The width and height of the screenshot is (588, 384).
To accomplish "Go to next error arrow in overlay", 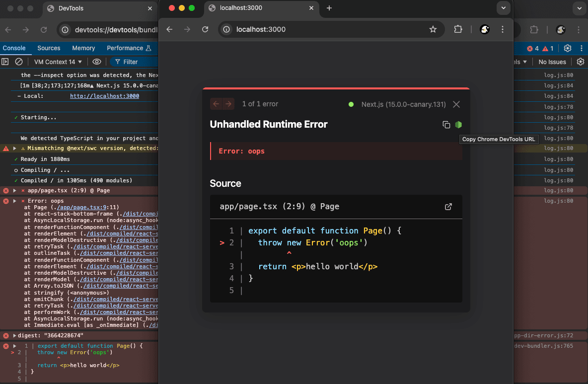I will (228, 104).
